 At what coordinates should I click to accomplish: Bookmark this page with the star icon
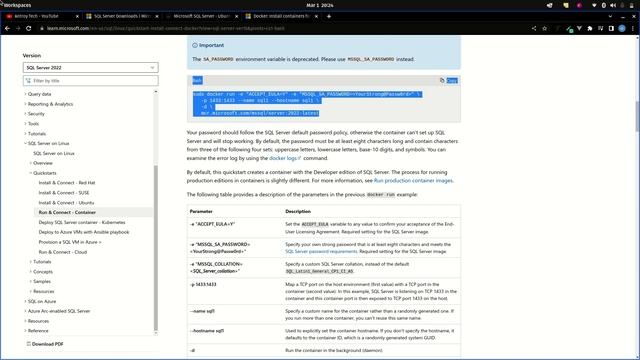coord(544,29)
